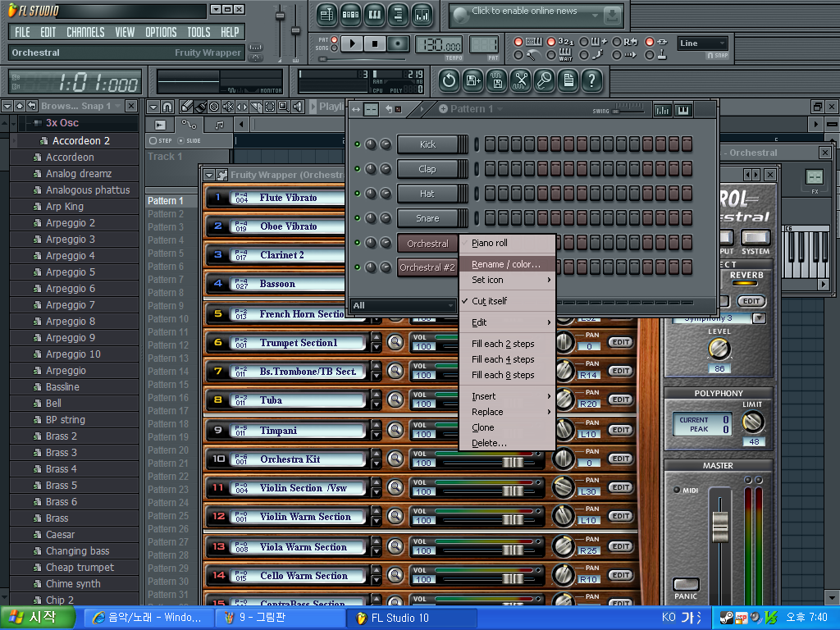The height and width of the screenshot is (630, 840).
Task: Switch to Song mode radio button
Action: 335,48
